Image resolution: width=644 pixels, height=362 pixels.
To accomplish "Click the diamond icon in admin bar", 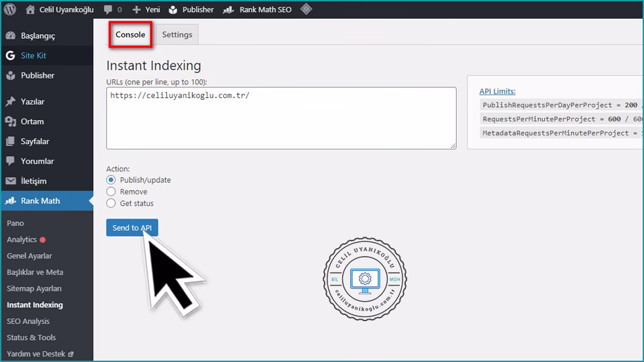I will coord(305,9).
